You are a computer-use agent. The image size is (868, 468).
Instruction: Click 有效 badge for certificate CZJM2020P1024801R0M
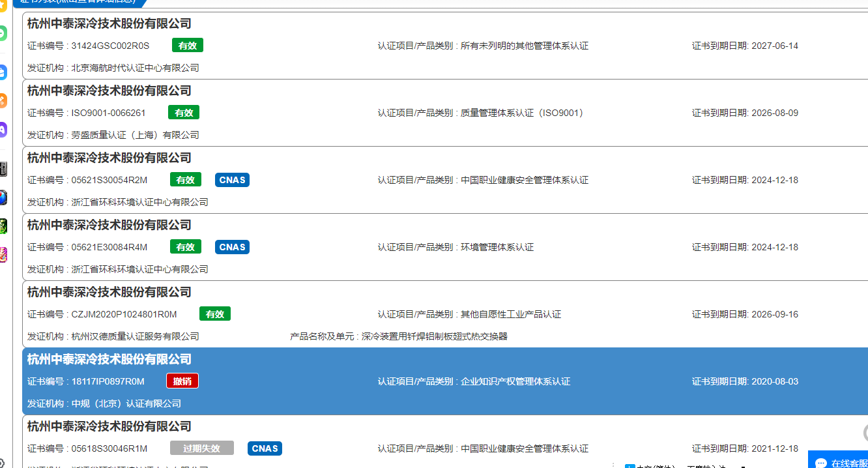click(x=215, y=314)
